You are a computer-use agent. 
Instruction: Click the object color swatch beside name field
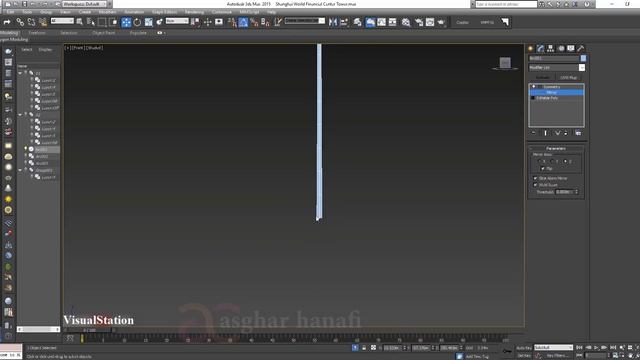[x=583, y=58]
